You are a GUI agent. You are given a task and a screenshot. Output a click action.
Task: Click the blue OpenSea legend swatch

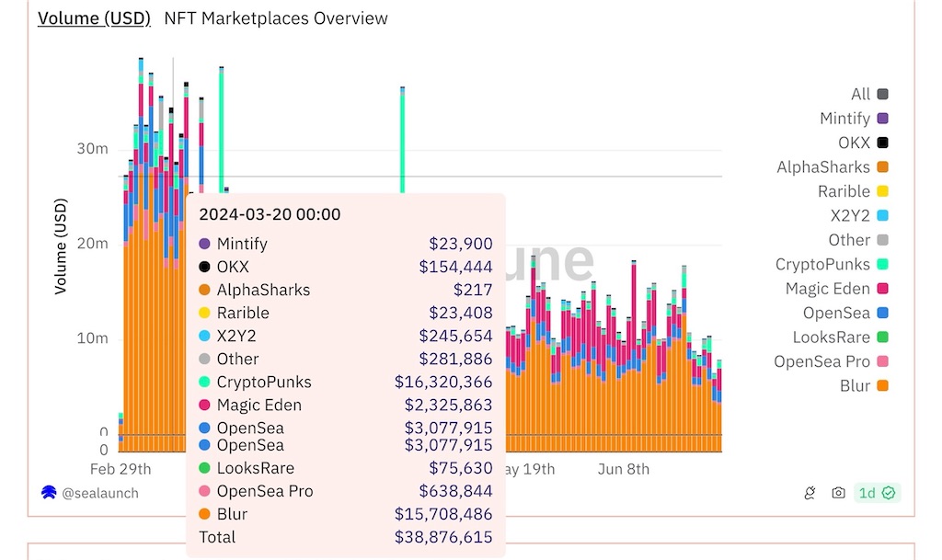(882, 313)
